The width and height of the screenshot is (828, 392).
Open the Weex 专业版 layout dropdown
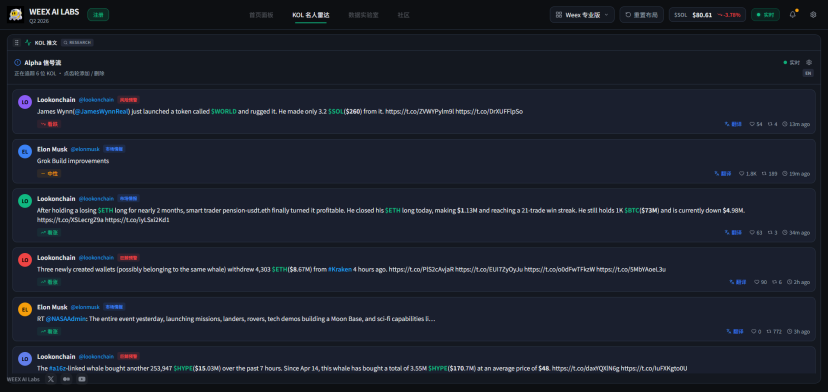[582, 15]
